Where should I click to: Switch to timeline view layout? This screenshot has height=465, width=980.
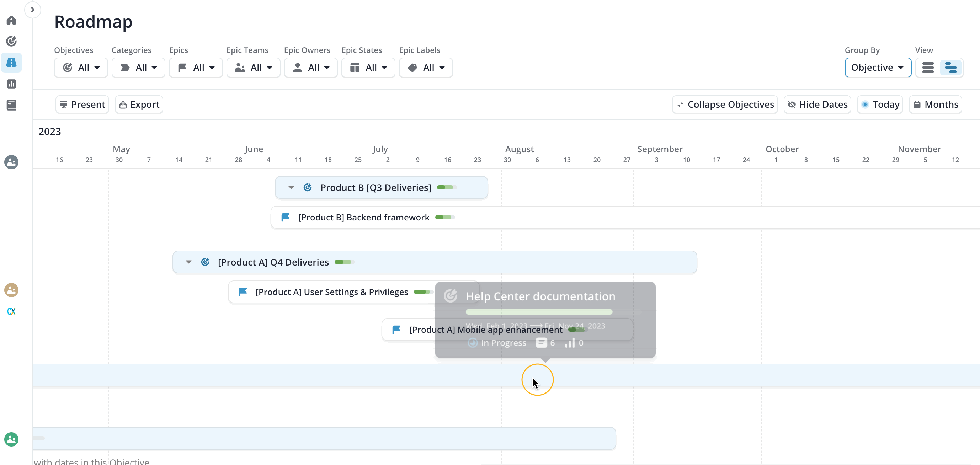pos(950,68)
